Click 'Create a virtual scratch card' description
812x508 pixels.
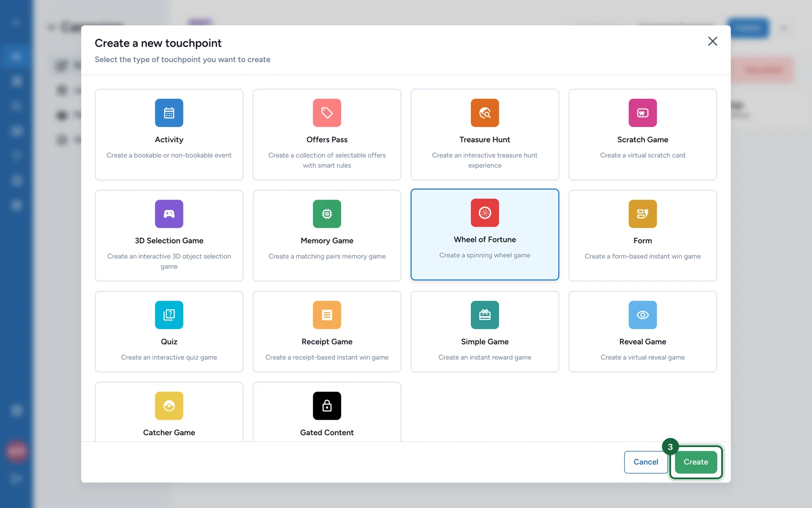pos(642,155)
